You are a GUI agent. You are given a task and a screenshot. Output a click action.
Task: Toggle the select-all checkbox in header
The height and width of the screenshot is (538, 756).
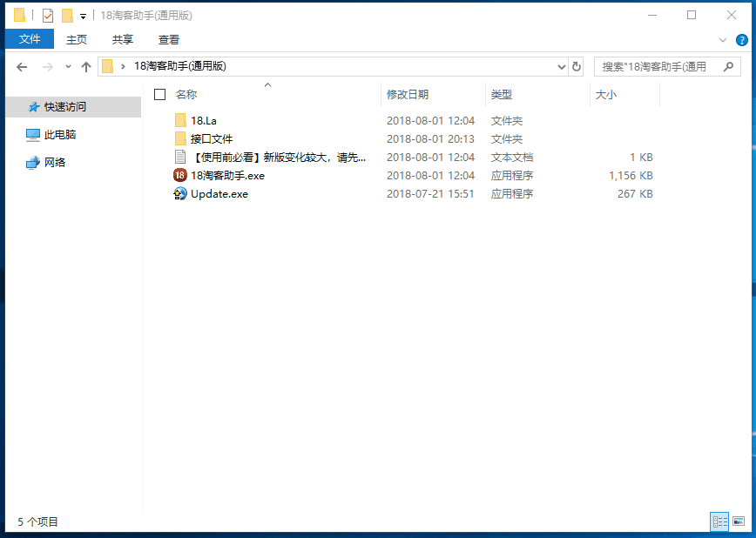pyautogui.click(x=159, y=95)
